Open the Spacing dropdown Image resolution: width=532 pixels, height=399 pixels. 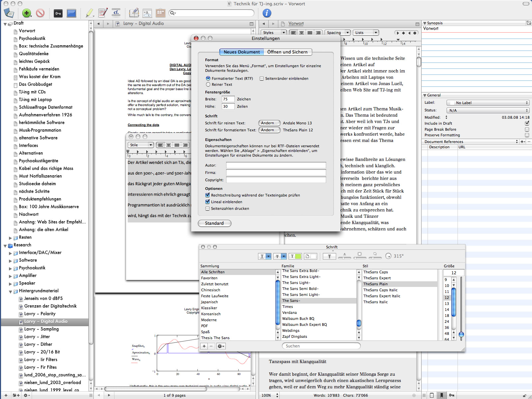click(337, 33)
